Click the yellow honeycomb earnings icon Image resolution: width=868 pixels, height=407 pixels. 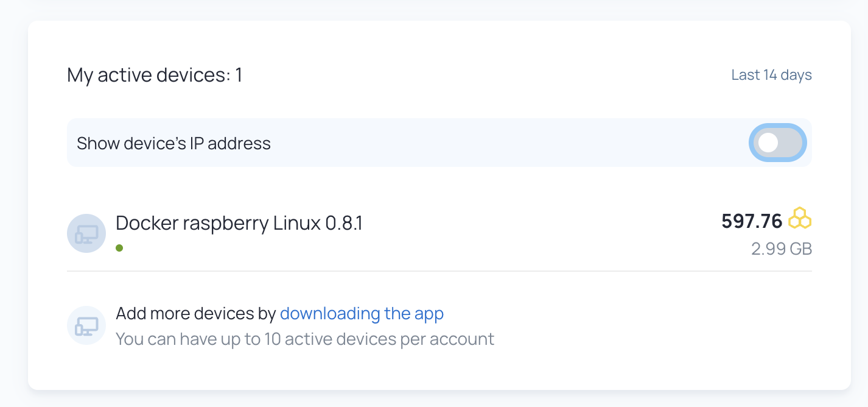pyautogui.click(x=800, y=219)
